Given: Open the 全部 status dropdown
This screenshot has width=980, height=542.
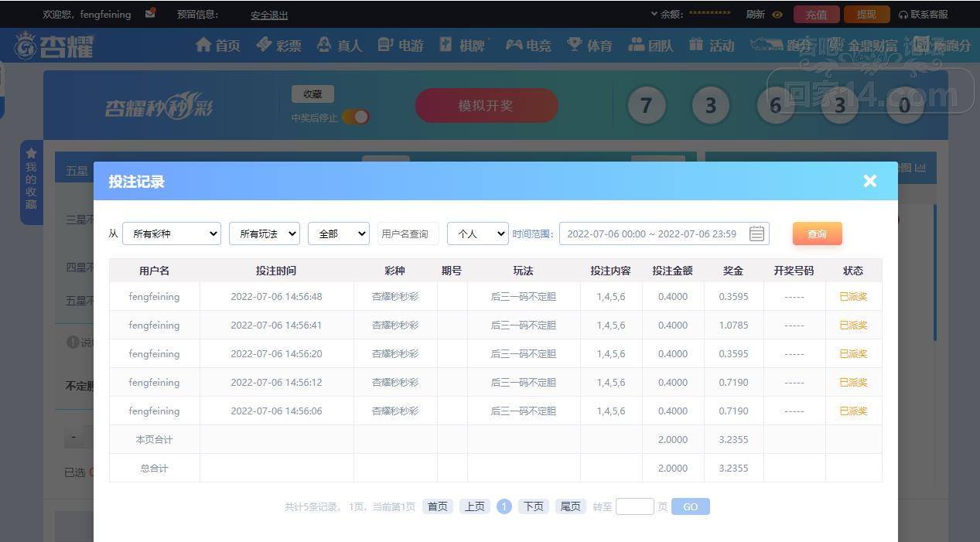Looking at the screenshot, I should point(338,234).
